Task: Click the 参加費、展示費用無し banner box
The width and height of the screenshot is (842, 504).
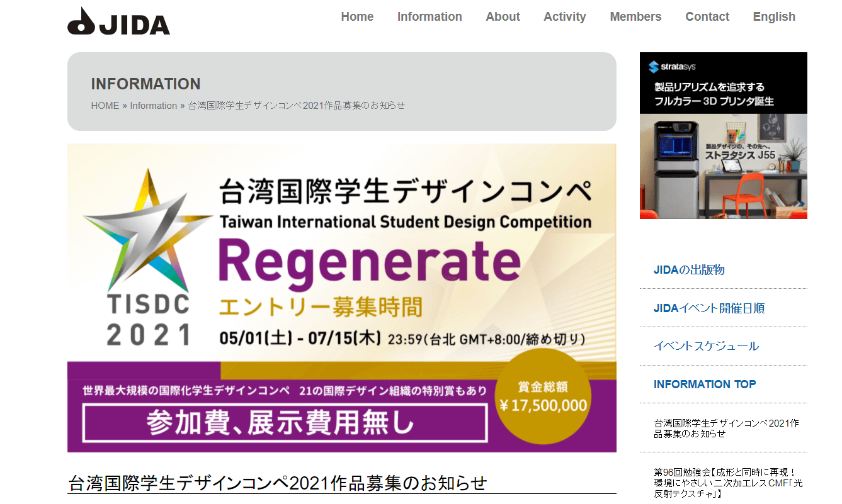Action: pyautogui.click(x=285, y=423)
